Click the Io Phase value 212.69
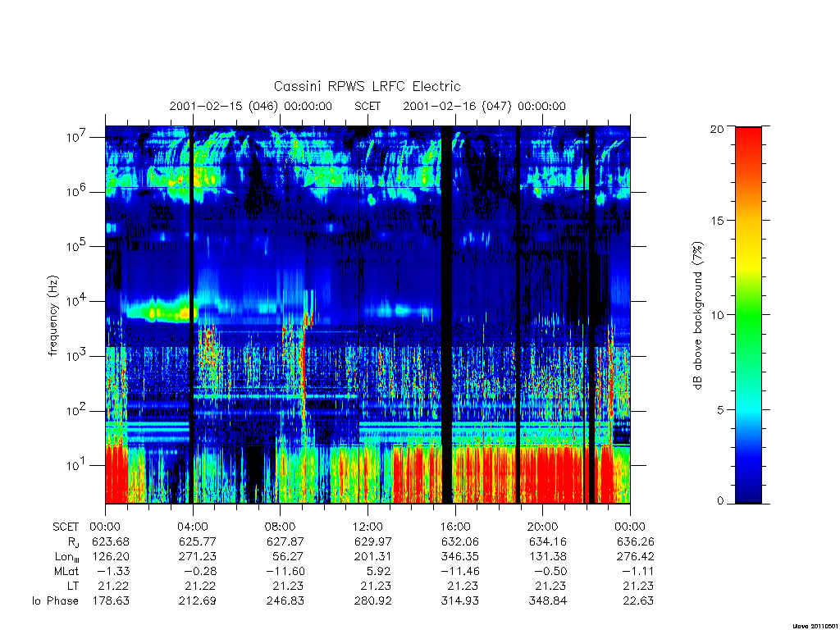 (x=197, y=601)
